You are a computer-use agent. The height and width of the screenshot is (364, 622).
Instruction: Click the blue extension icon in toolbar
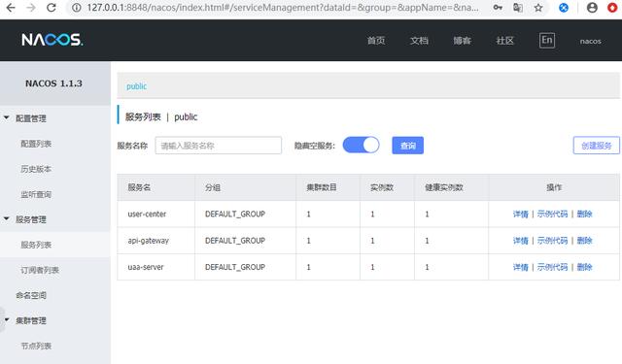click(x=564, y=8)
